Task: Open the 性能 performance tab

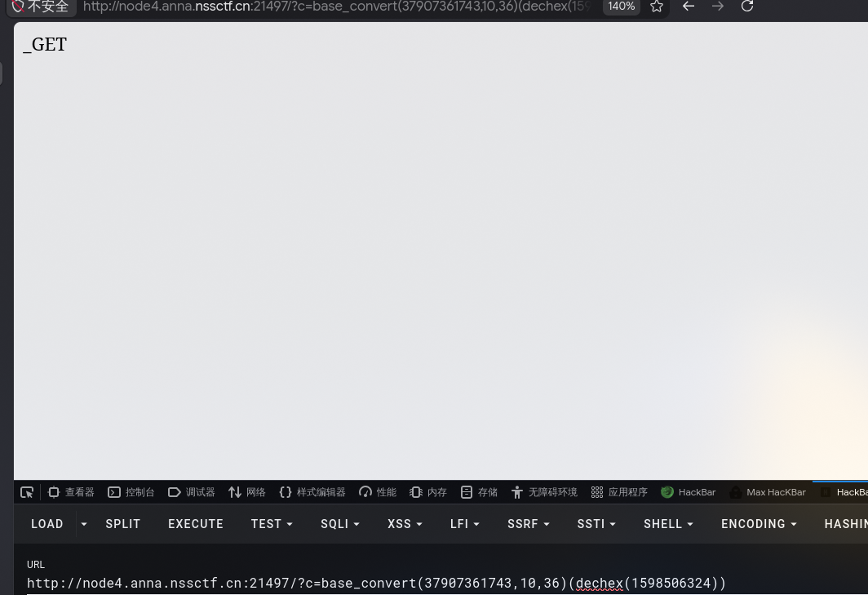Action: pos(378,492)
